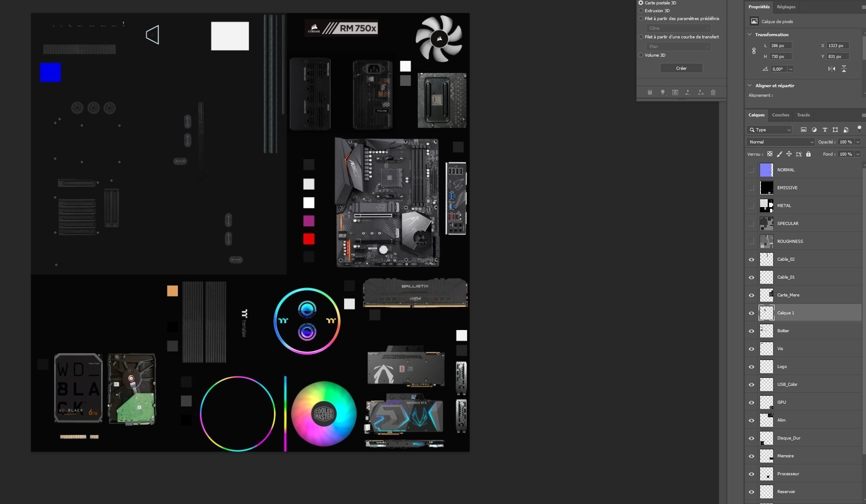Select Volume 3D radio option

[x=641, y=55]
